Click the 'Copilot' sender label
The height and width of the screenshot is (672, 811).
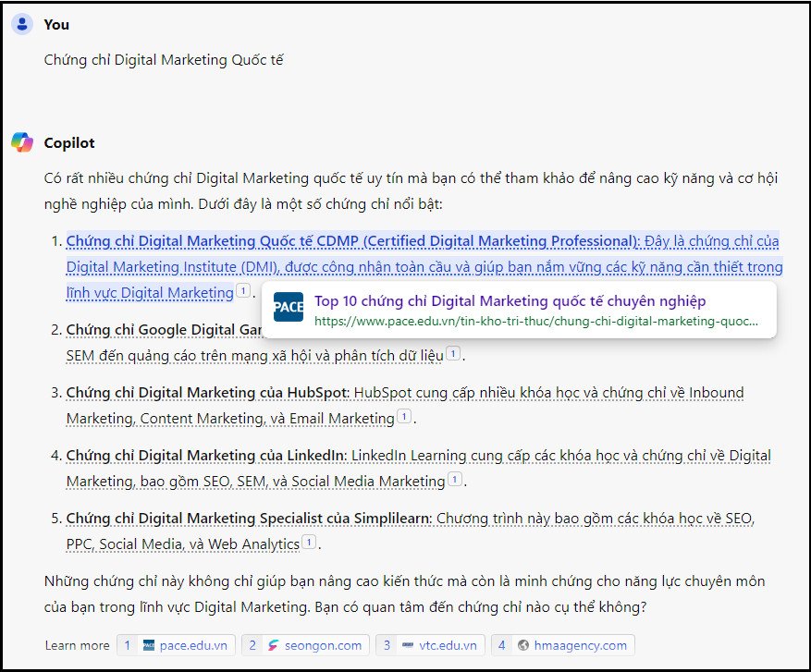(69, 142)
